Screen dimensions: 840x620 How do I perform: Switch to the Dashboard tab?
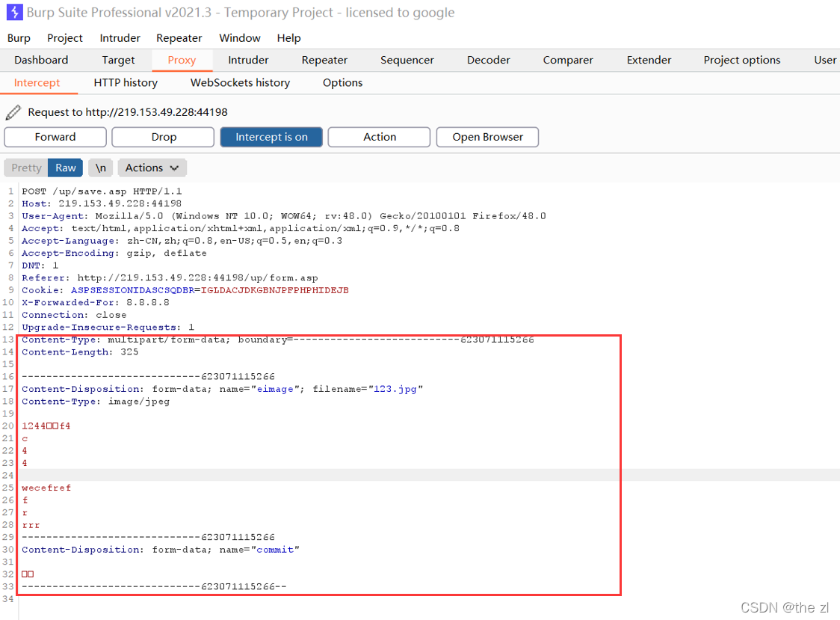(41, 60)
